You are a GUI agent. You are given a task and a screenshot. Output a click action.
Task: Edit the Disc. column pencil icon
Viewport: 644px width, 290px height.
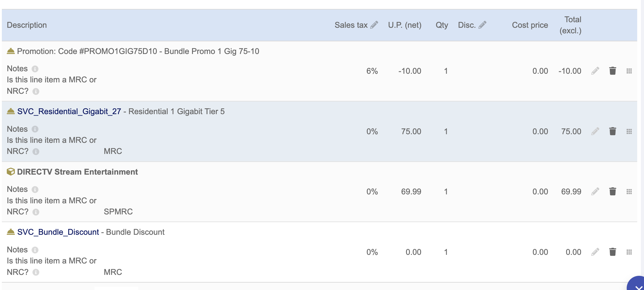tap(483, 25)
